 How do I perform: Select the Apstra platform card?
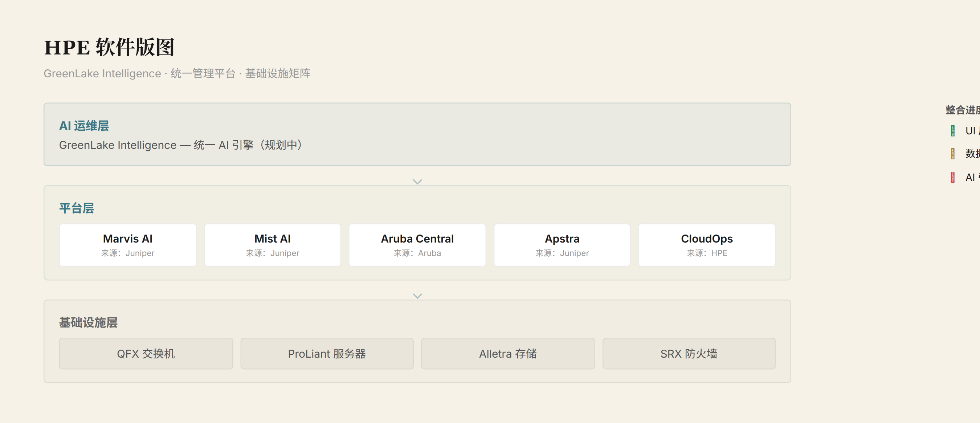[562, 245]
